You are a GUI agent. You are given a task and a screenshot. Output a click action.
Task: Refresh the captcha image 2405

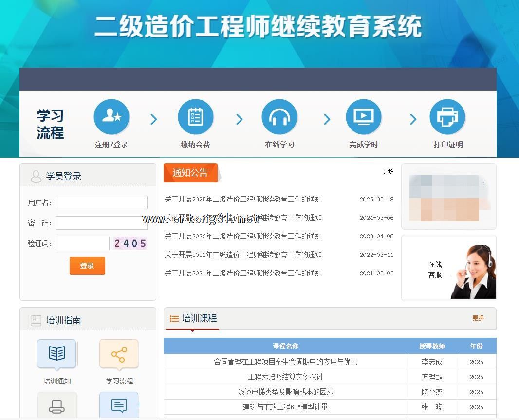(130, 243)
